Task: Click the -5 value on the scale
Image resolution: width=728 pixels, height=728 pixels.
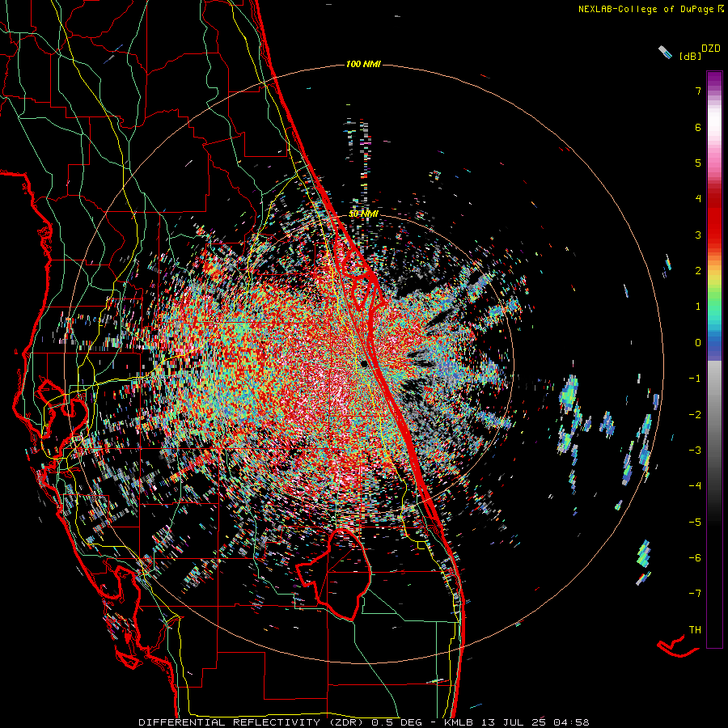Action: click(x=695, y=523)
